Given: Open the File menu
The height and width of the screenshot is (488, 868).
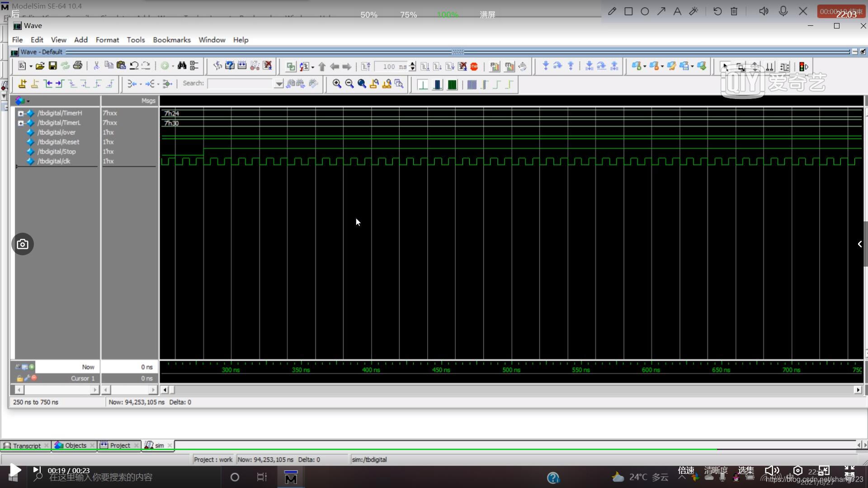Looking at the screenshot, I should (17, 40).
